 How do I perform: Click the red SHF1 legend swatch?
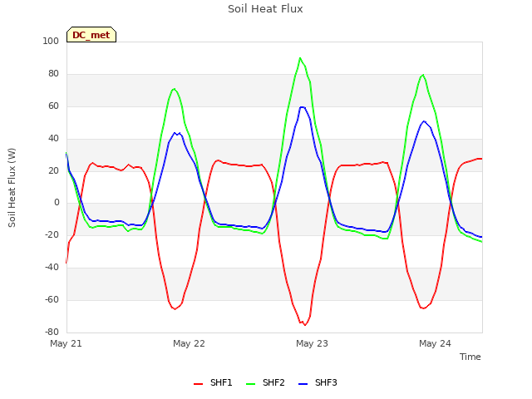[198, 384]
